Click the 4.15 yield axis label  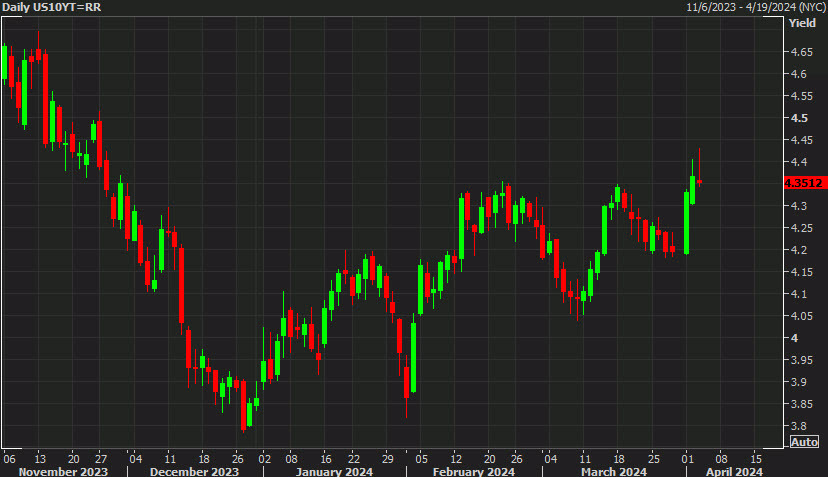tap(802, 272)
